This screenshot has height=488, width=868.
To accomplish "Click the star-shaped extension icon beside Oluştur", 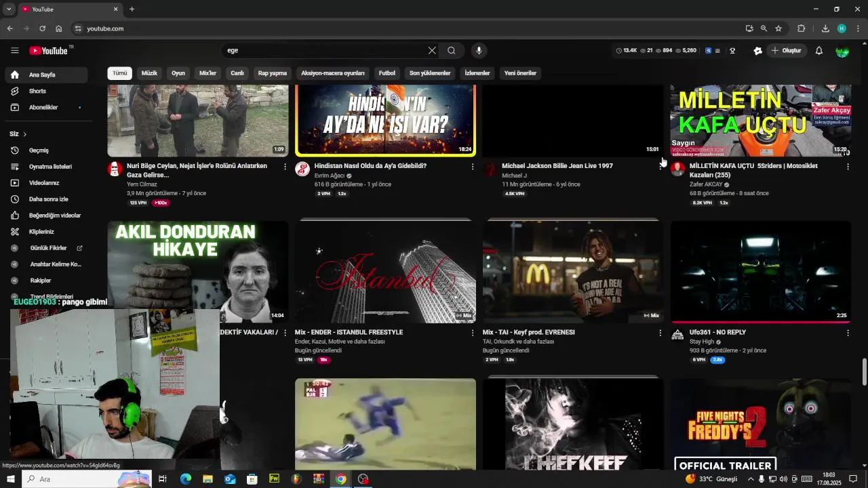I will 758,51.
